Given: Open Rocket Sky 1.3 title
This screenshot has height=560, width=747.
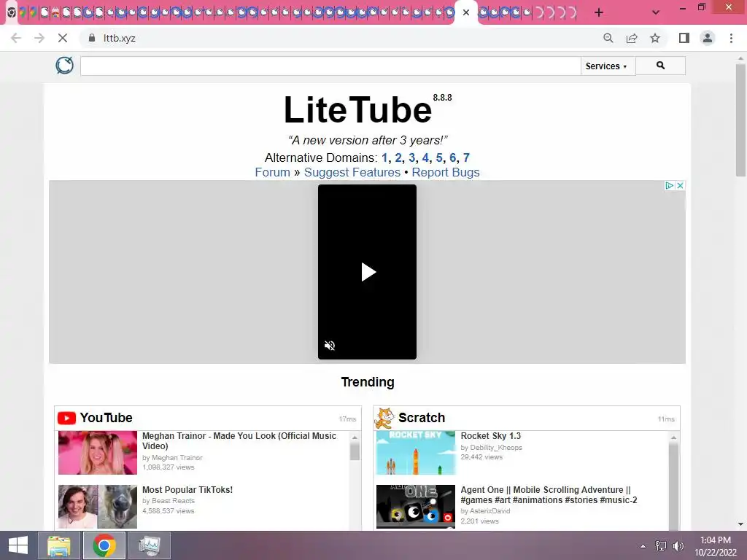Looking at the screenshot, I should tap(491, 436).
